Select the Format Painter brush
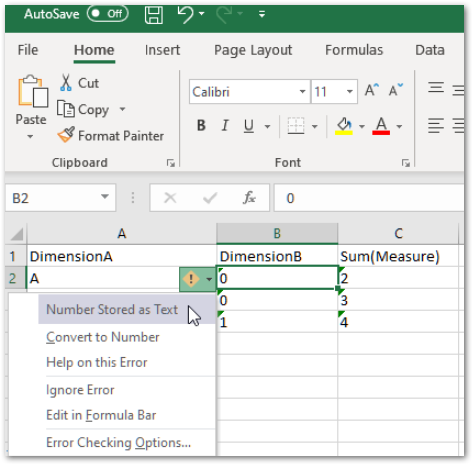The image size is (473, 465). tap(111, 136)
